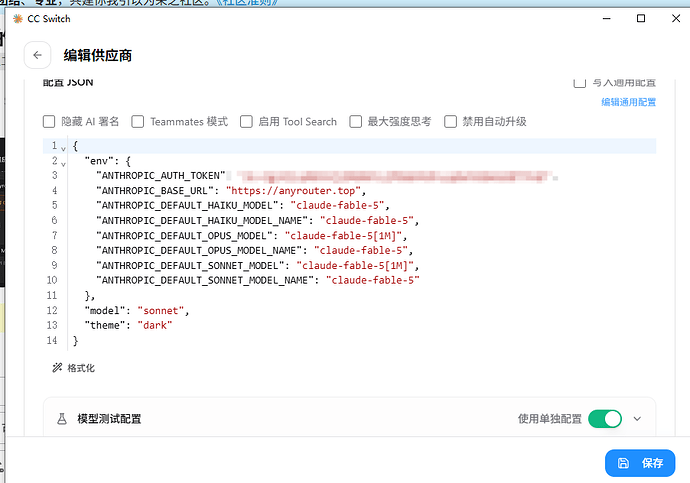Viewport: 690px width, 483px height.
Task: Open the 编辑通用配置 link
Action: pos(628,102)
